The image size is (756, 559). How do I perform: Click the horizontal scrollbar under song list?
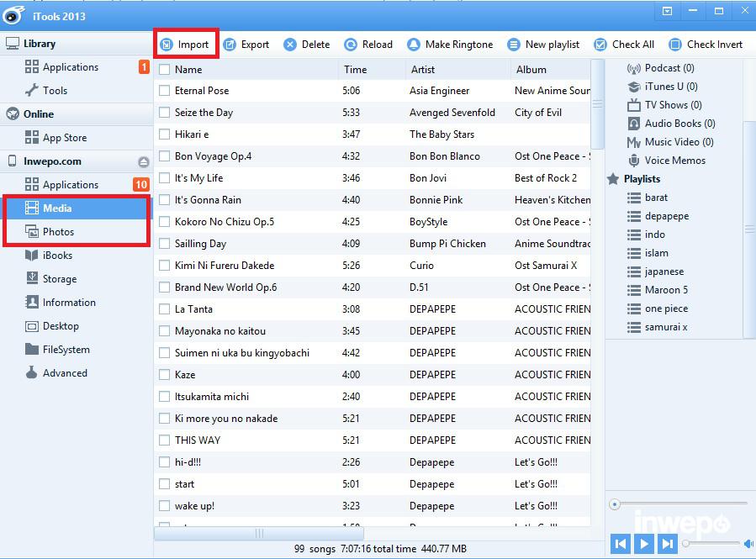[x=259, y=533]
